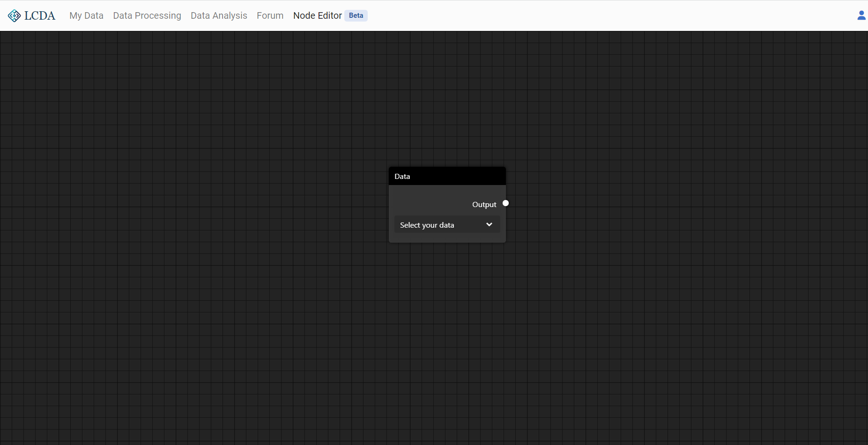Open the user profile icon
The image size is (868, 445).
[x=861, y=15]
